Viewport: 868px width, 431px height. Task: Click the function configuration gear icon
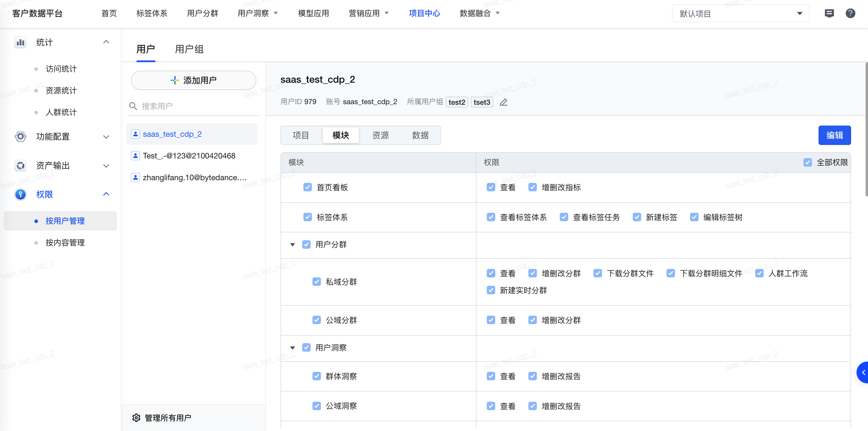click(x=21, y=137)
